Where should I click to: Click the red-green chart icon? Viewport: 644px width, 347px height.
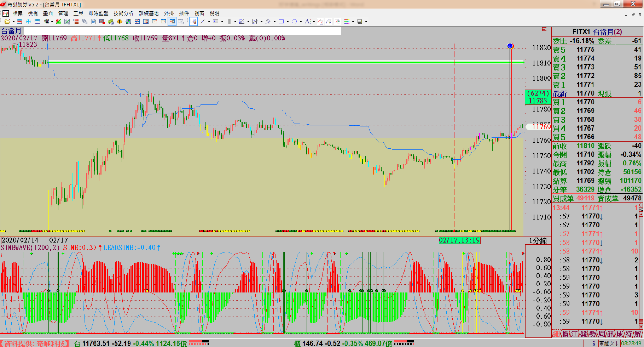[58, 22]
